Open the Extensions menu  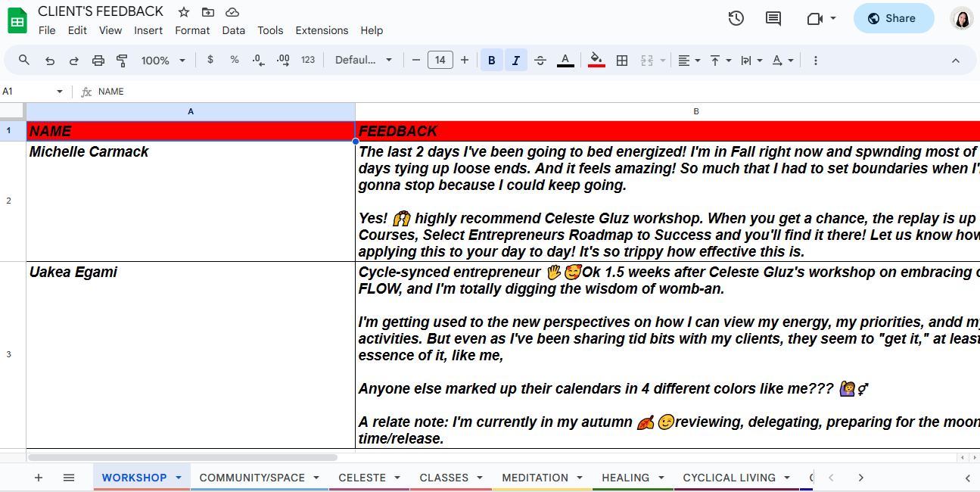(x=322, y=30)
